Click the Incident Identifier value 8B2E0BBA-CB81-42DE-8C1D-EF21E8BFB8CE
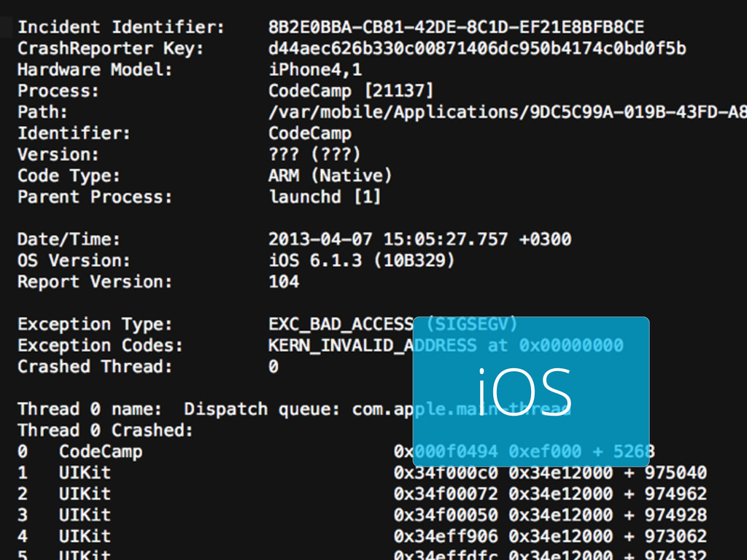 point(456,27)
